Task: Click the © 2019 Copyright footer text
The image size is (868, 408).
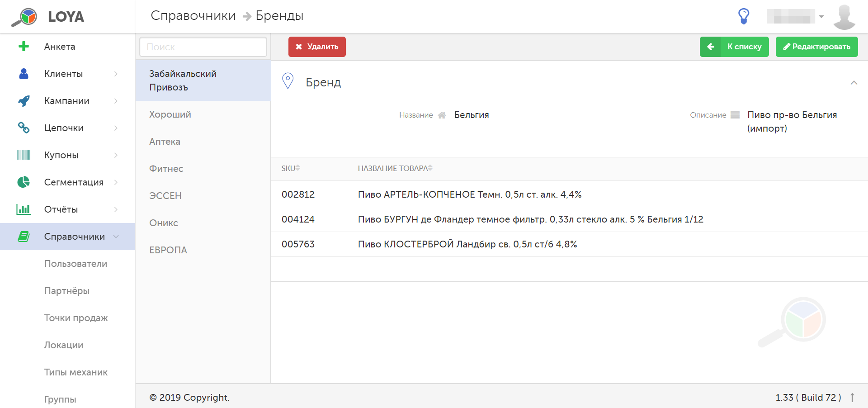Action: [x=189, y=398]
